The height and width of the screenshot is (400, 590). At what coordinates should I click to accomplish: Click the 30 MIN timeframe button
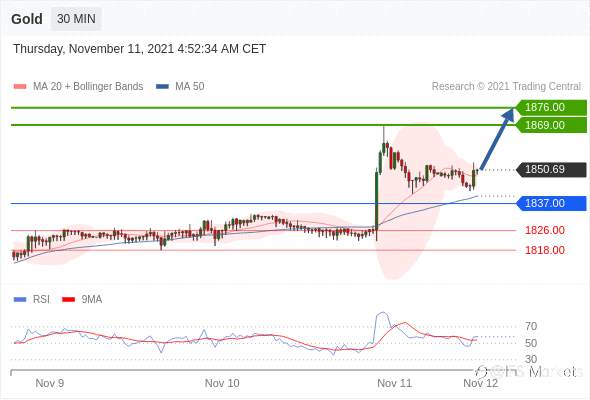[76, 19]
